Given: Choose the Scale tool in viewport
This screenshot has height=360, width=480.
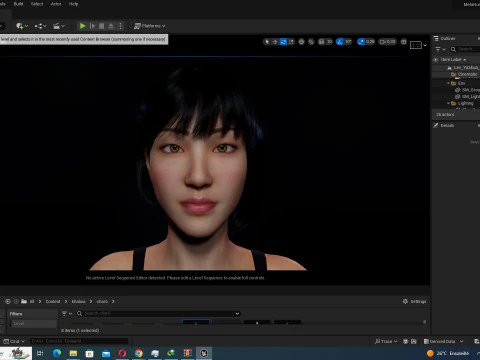Looking at the screenshot, I should (x=291, y=42).
